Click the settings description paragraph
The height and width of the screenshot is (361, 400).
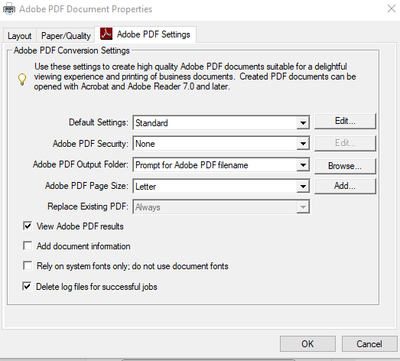click(x=195, y=76)
